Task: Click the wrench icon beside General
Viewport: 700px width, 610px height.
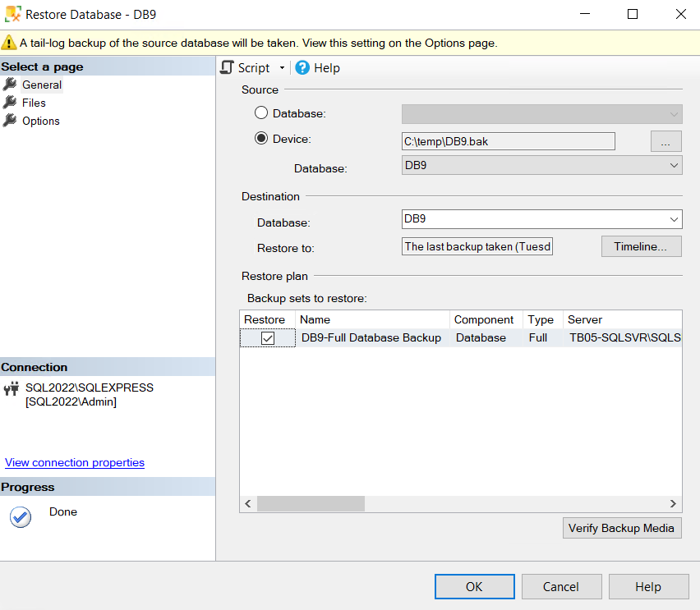Action: pyautogui.click(x=10, y=84)
